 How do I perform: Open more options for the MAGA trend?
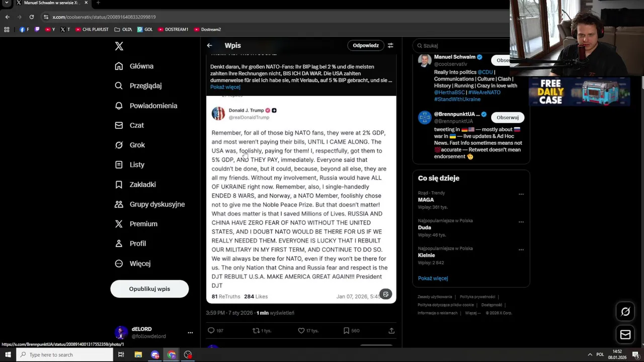[521, 194]
